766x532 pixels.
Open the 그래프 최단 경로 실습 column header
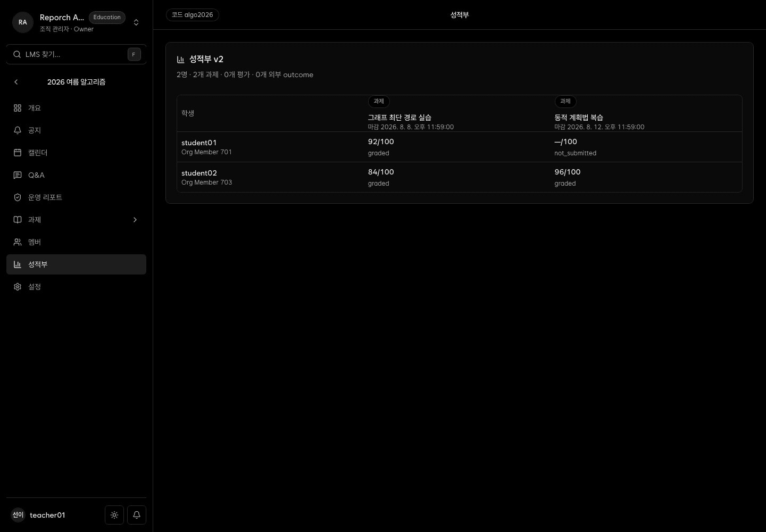[399, 118]
